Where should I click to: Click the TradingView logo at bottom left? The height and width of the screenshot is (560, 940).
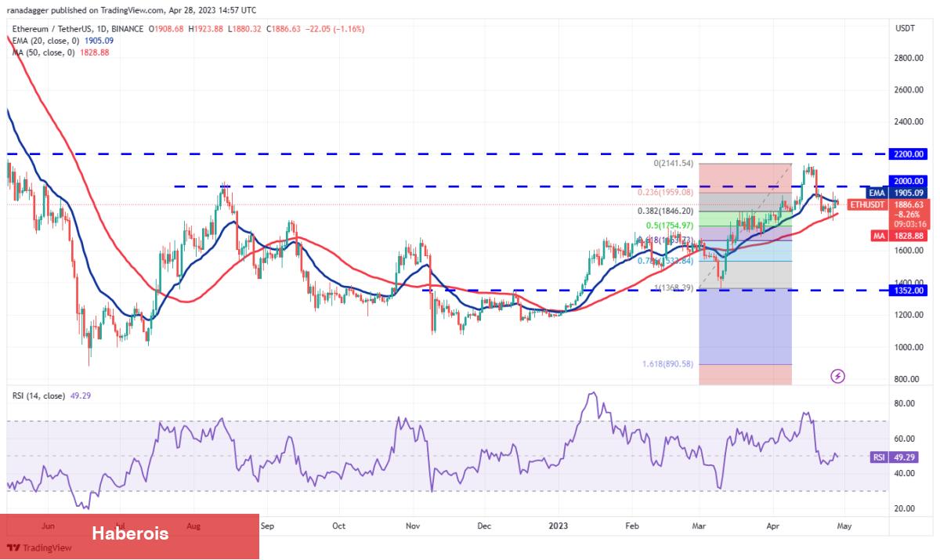(40, 548)
